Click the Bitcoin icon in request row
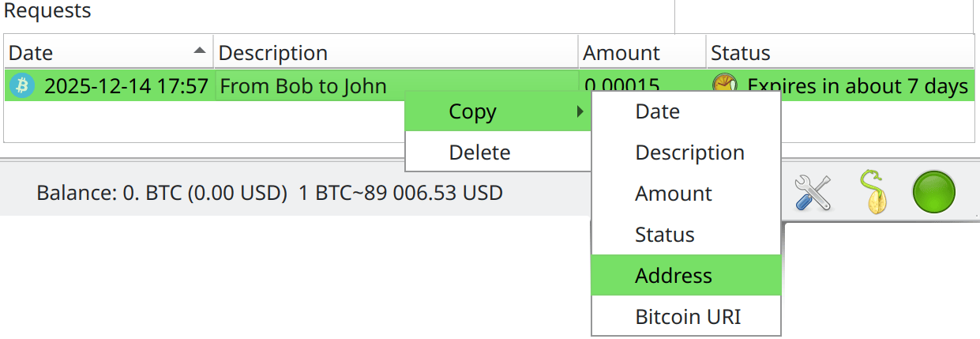Image resolution: width=980 pixels, height=339 pixels. (x=22, y=85)
